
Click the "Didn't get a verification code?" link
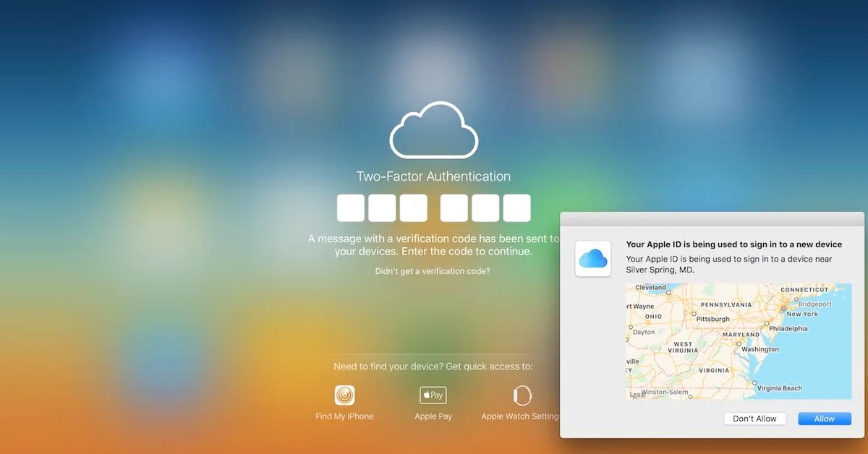pyautogui.click(x=433, y=271)
